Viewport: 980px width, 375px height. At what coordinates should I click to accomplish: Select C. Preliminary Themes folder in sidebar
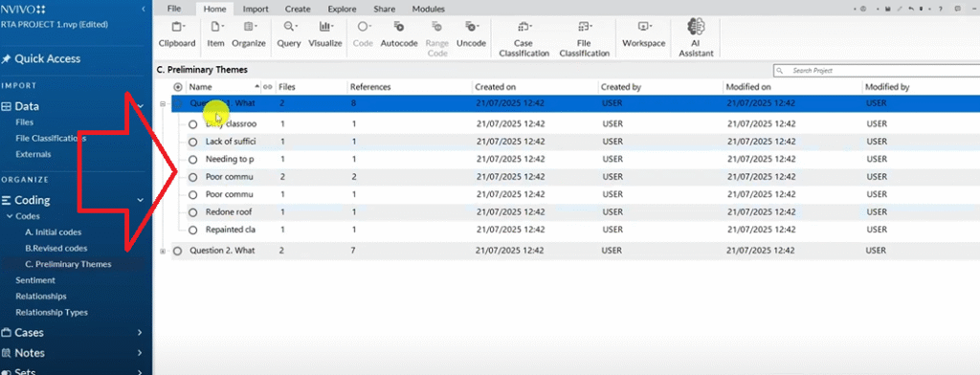[68, 264]
